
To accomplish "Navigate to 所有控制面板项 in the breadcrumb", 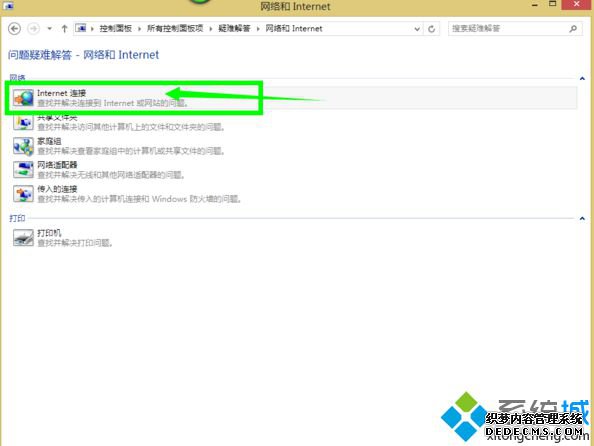I will (175, 28).
